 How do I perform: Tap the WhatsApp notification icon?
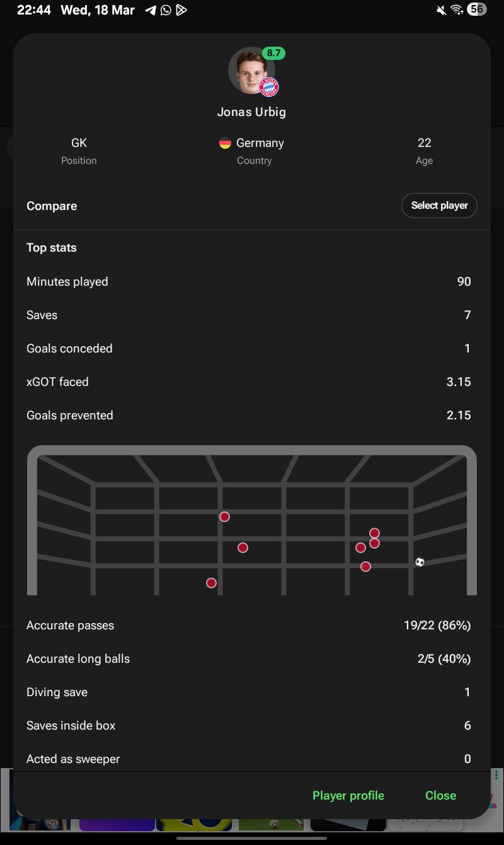[x=166, y=10]
